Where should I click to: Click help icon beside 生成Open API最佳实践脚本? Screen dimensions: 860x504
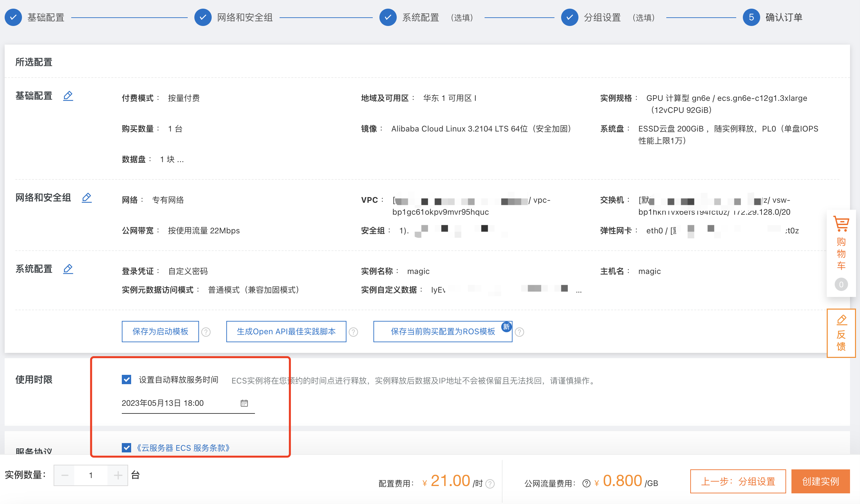point(354,331)
